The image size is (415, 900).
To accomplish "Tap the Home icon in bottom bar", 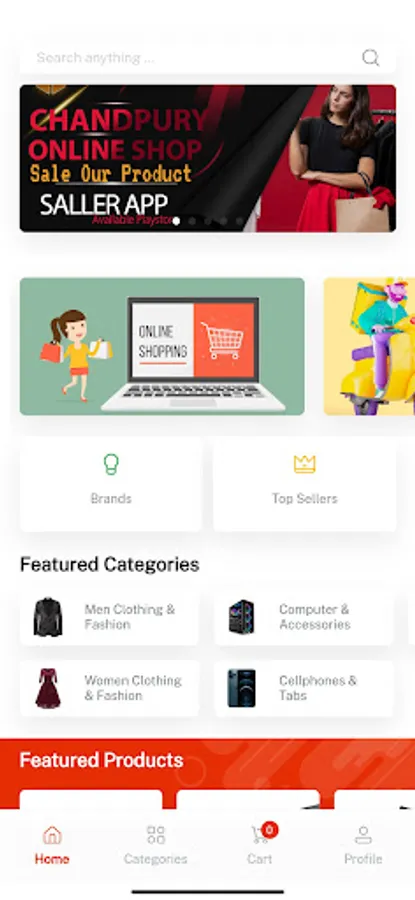I will click(x=52, y=835).
